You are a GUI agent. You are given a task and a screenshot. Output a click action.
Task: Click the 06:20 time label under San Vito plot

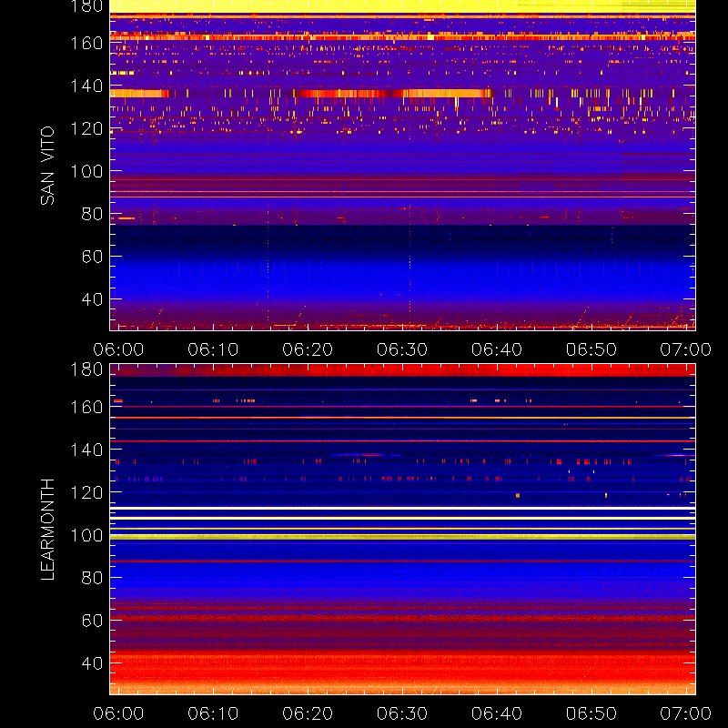308,349
